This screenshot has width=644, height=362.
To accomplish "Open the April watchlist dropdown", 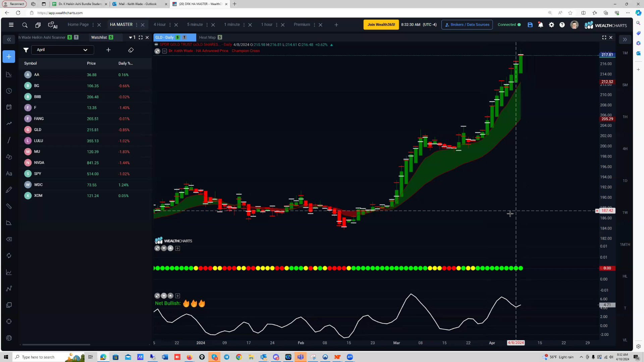I will 62,50.
